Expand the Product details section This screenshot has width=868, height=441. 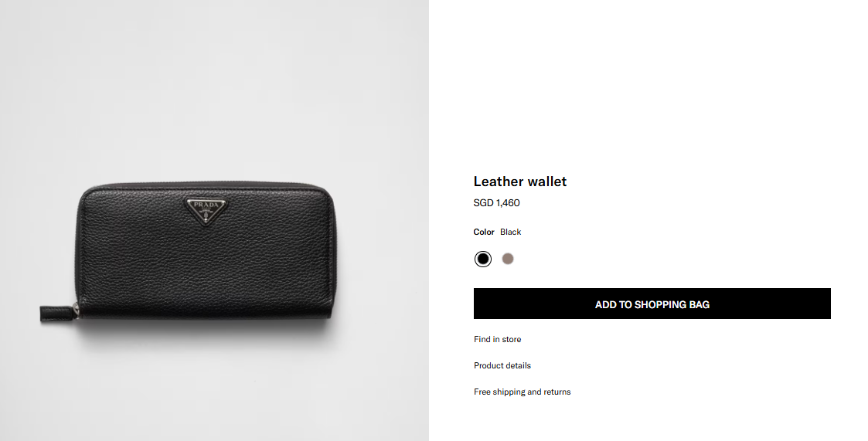click(502, 365)
